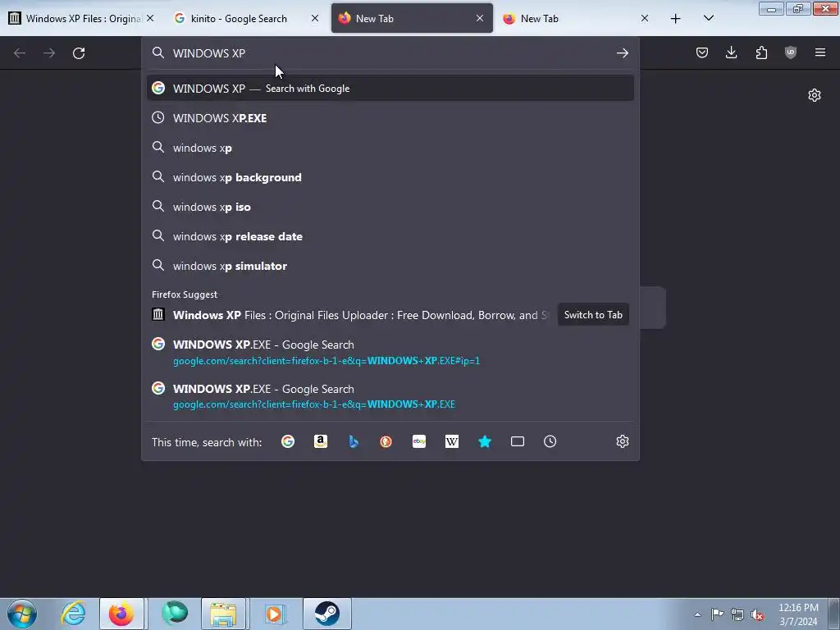Open a new tab with plus button
This screenshot has height=630, width=840.
click(676, 19)
